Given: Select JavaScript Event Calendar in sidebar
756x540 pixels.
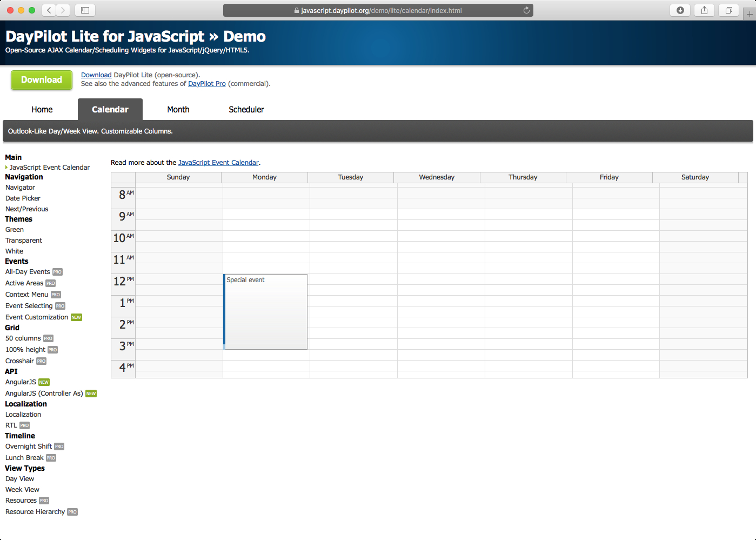Looking at the screenshot, I should (x=50, y=168).
